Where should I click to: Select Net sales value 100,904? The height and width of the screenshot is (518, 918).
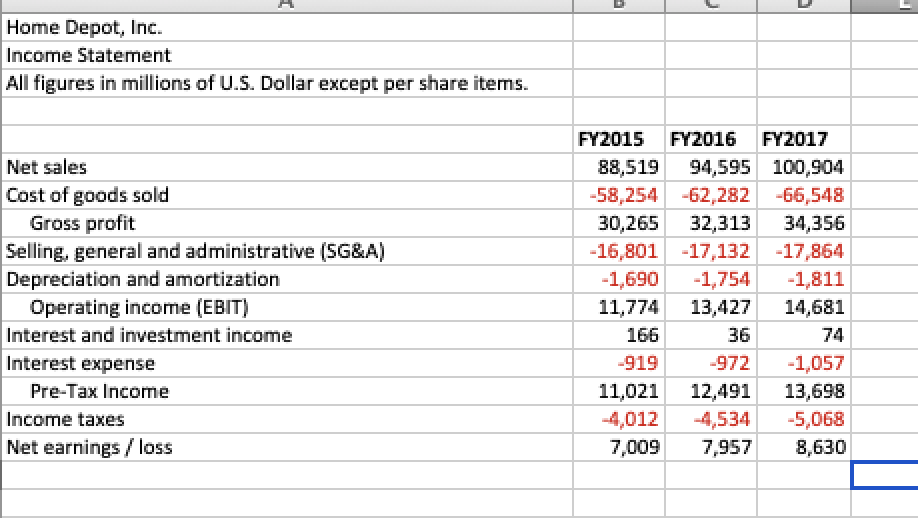click(x=803, y=167)
